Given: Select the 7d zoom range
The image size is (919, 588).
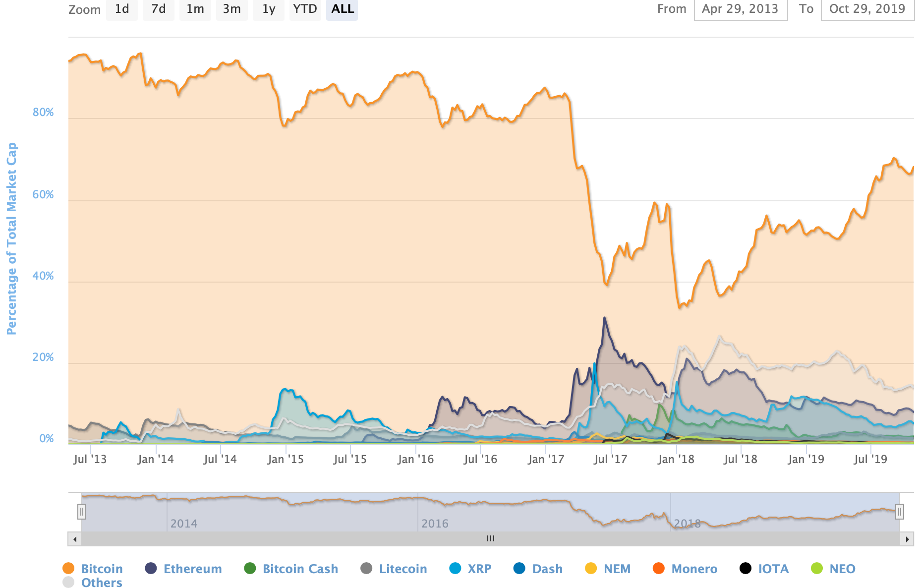Looking at the screenshot, I should pyautogui.click(x=158, y=9).
